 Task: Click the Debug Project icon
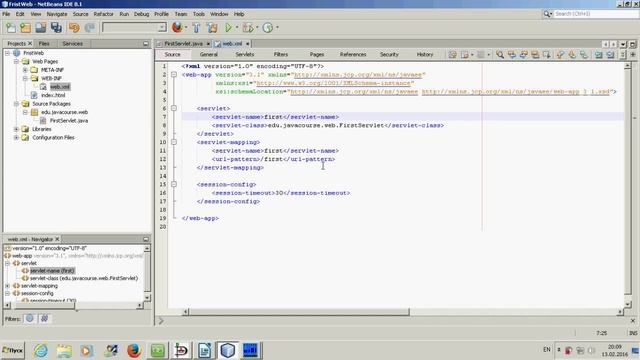247,28
